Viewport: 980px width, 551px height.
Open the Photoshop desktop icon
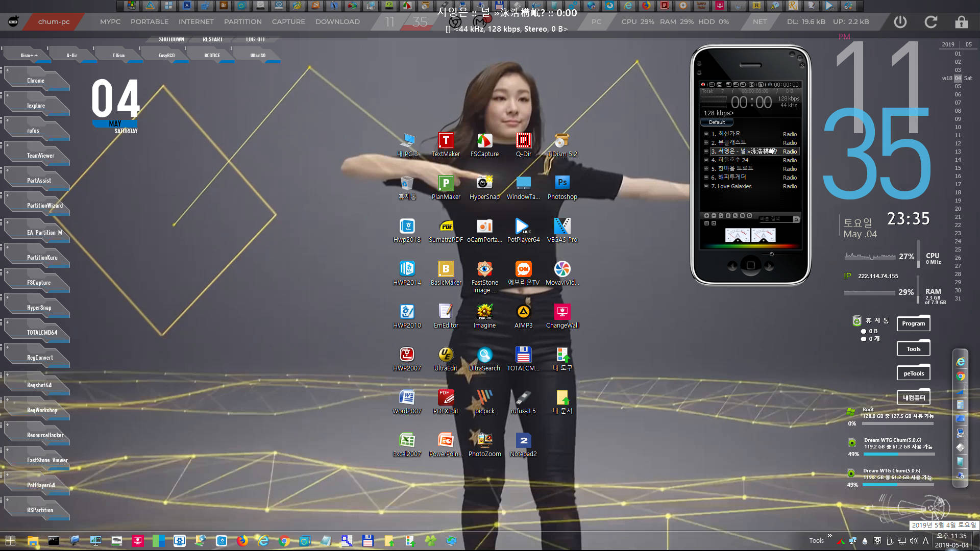(562, 188)
